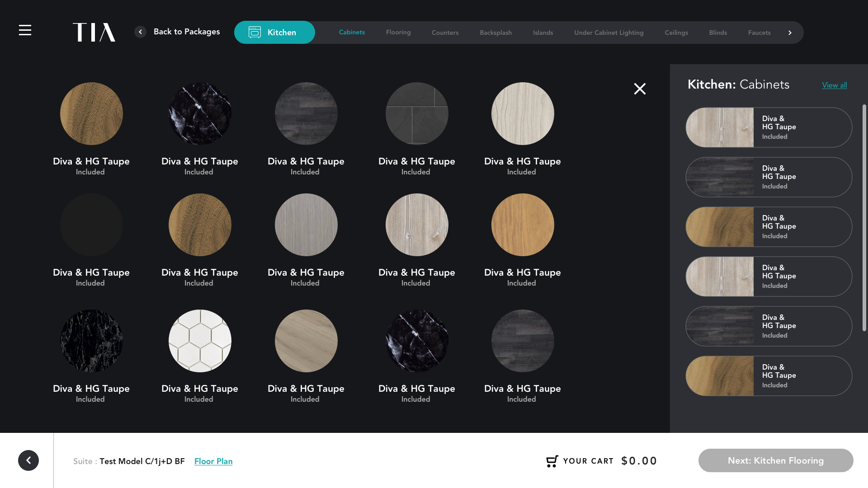Click the round back button at bottom left

coord(28,460)
